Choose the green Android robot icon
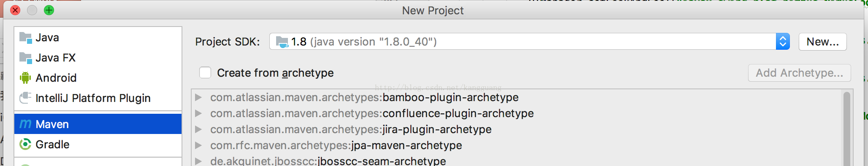 (25, 78)
